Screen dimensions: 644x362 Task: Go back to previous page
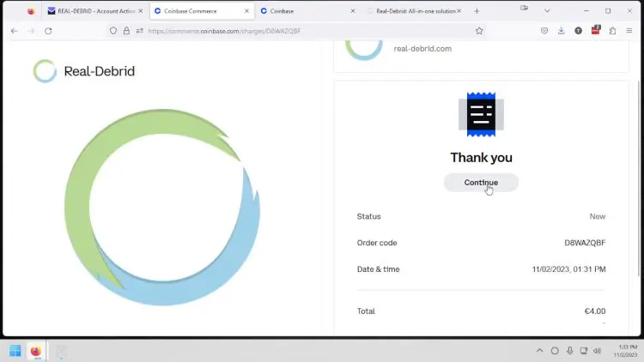coord(15,31)
